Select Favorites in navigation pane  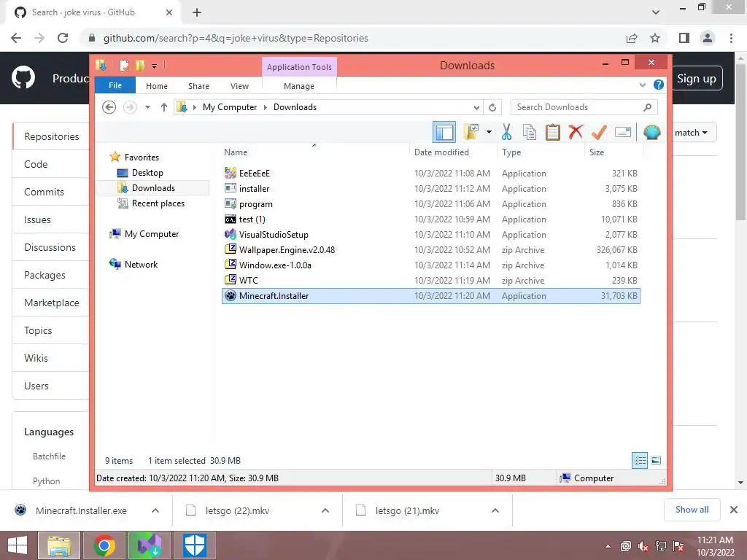(x=142, y=157)
